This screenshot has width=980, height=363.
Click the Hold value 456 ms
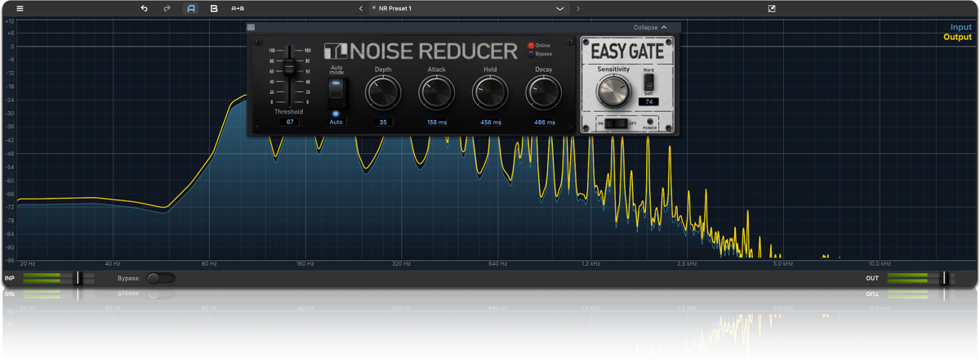[490, 122]
